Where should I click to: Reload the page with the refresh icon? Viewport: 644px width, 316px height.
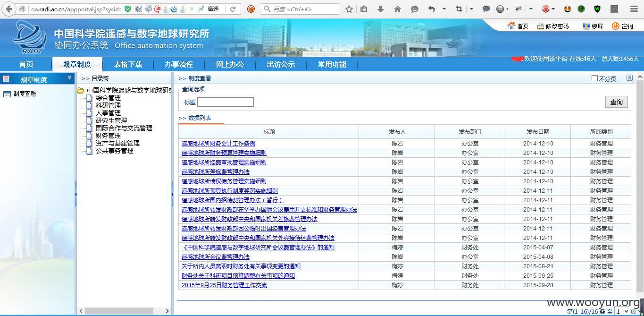click(233, 9)
